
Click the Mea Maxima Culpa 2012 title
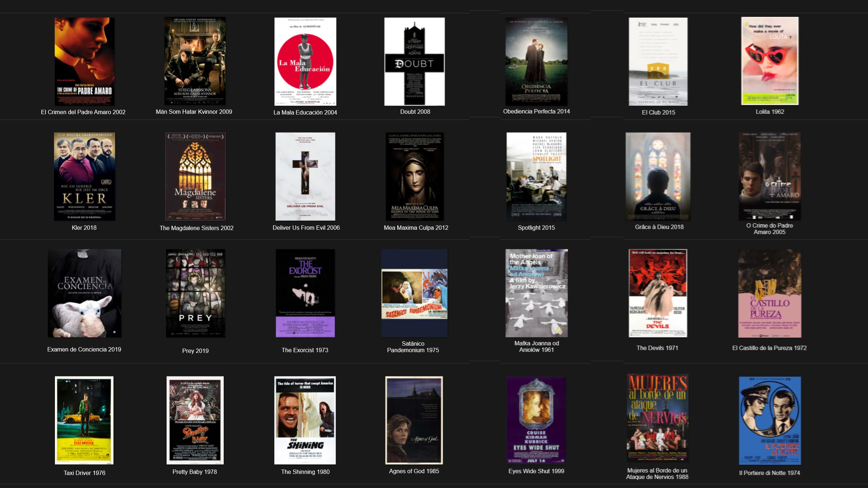[x=416, y=228]
